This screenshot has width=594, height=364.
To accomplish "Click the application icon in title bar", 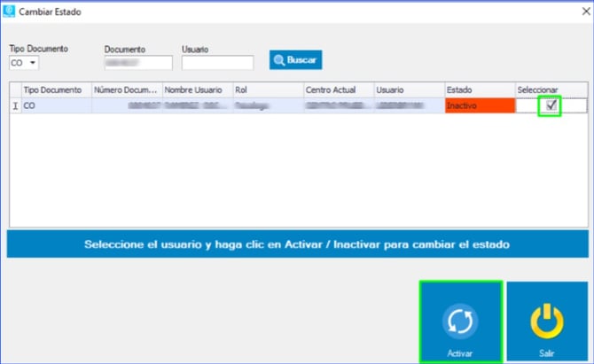I will (x=9, y=10).
